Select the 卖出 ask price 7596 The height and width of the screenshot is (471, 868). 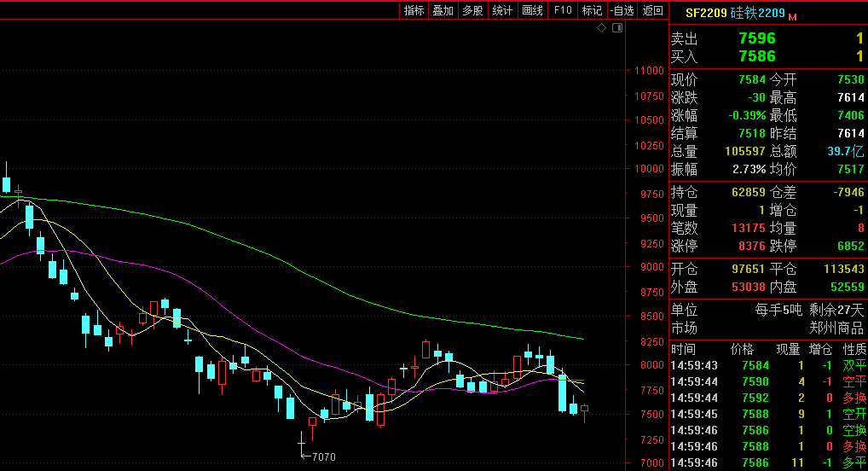pyautogui.click(x=756, y=38)
